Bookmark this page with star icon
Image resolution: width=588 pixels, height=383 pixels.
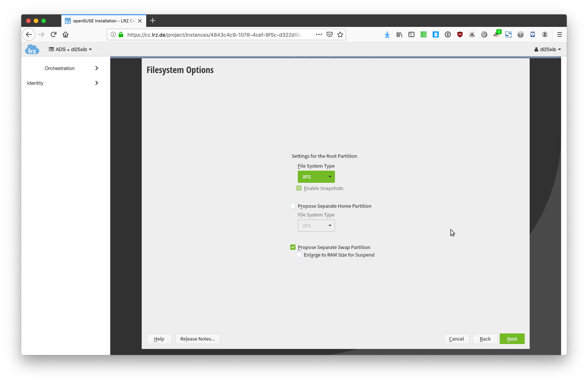pyautogui.click(x=340, y=34)
